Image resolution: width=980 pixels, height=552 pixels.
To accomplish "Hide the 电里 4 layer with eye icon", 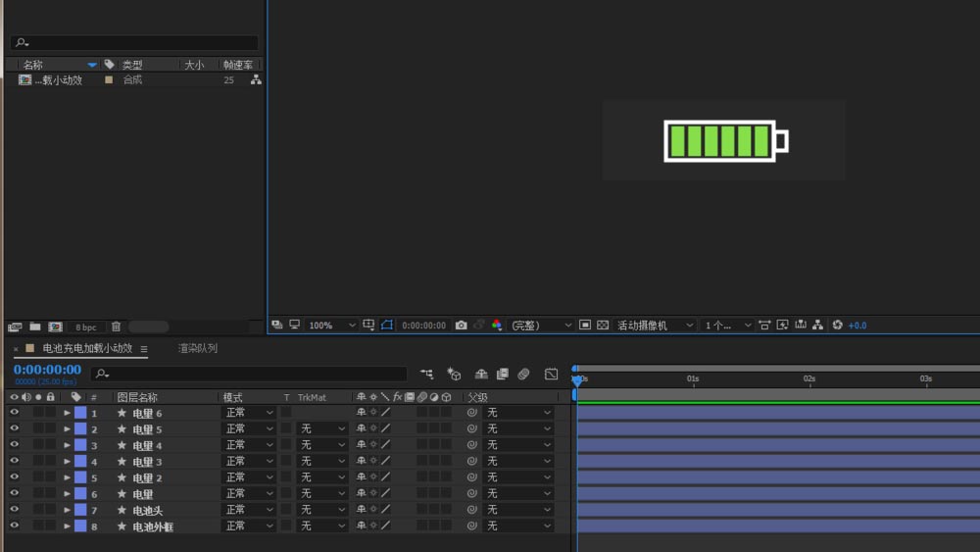I will click(x=14, y=445).
